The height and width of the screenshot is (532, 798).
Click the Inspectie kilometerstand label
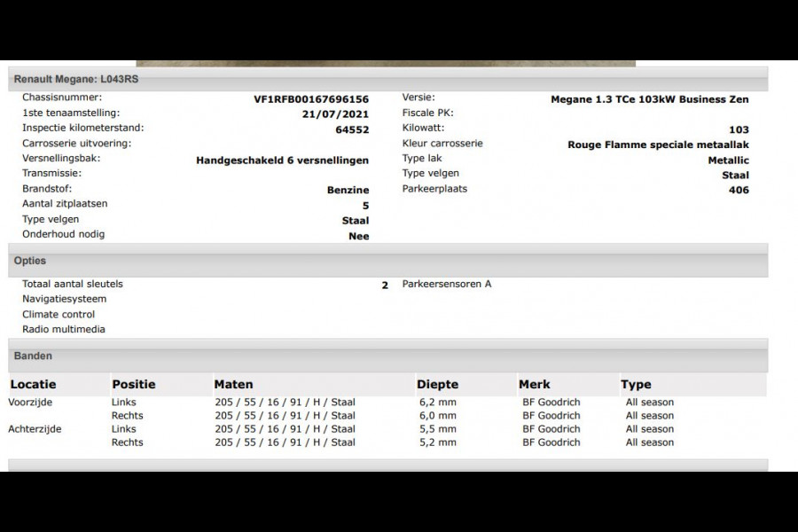coord(83,128)
